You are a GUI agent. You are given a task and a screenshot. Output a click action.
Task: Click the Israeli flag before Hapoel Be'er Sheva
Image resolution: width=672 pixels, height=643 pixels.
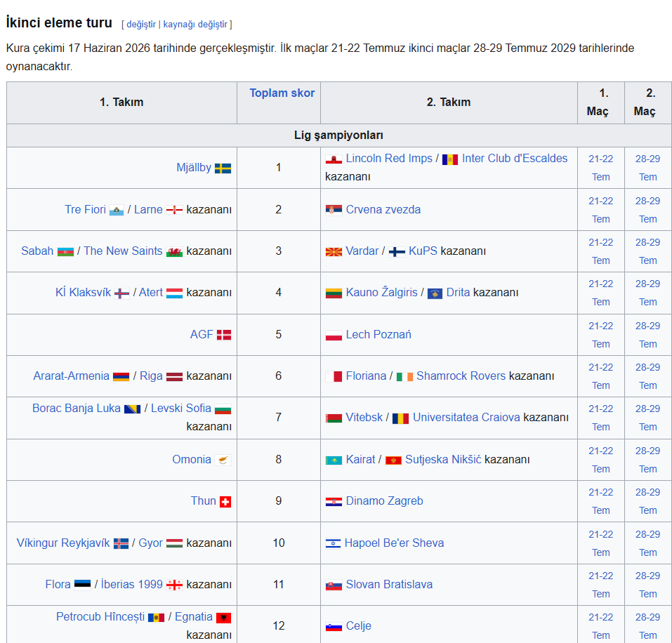pyautogui.click(x=333, y=543)
